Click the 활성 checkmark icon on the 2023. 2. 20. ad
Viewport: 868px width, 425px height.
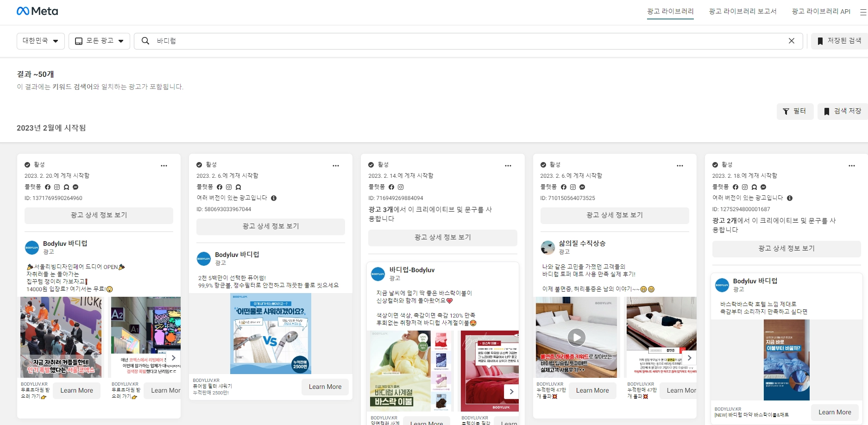pos(27,165)
